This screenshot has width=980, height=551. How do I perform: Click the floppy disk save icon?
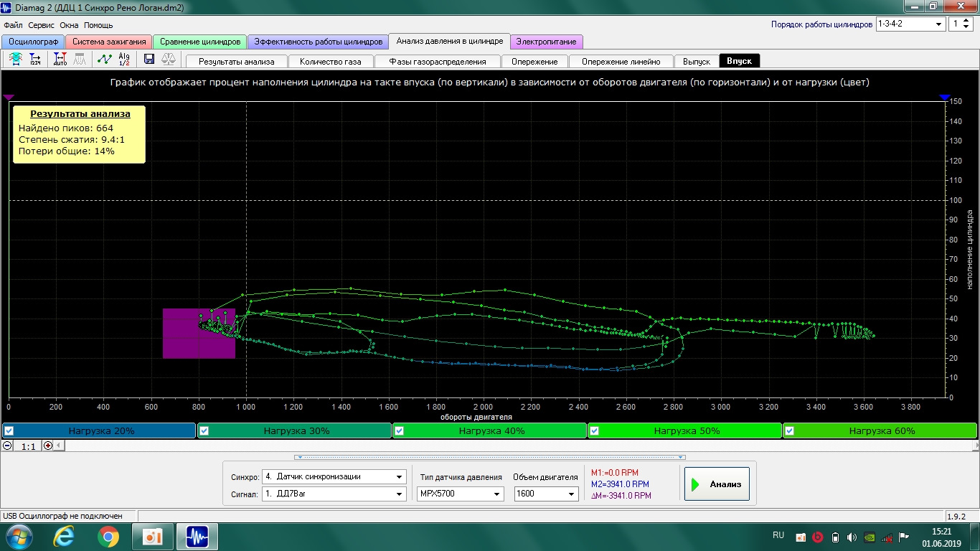click(x=149, y=60)
